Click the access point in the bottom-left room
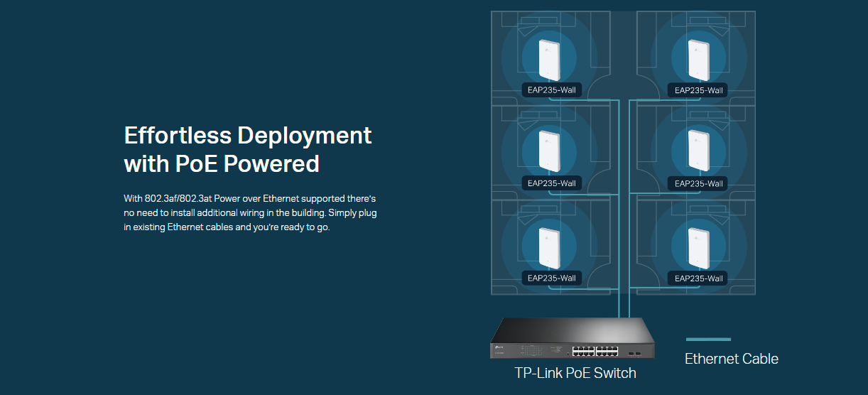Viewport: 868px width, 395px height. pyautogui.click(x=550, y=246)
